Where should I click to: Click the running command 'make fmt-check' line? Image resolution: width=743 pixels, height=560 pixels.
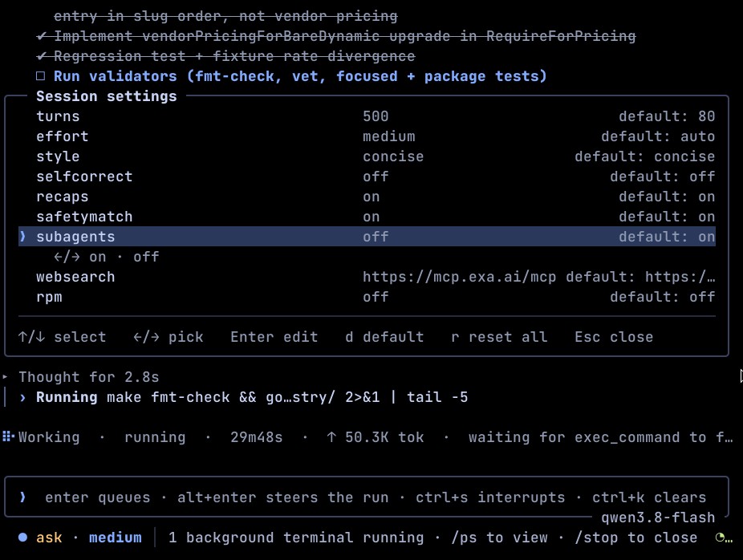pyautogui.click(x=252, y=397)
